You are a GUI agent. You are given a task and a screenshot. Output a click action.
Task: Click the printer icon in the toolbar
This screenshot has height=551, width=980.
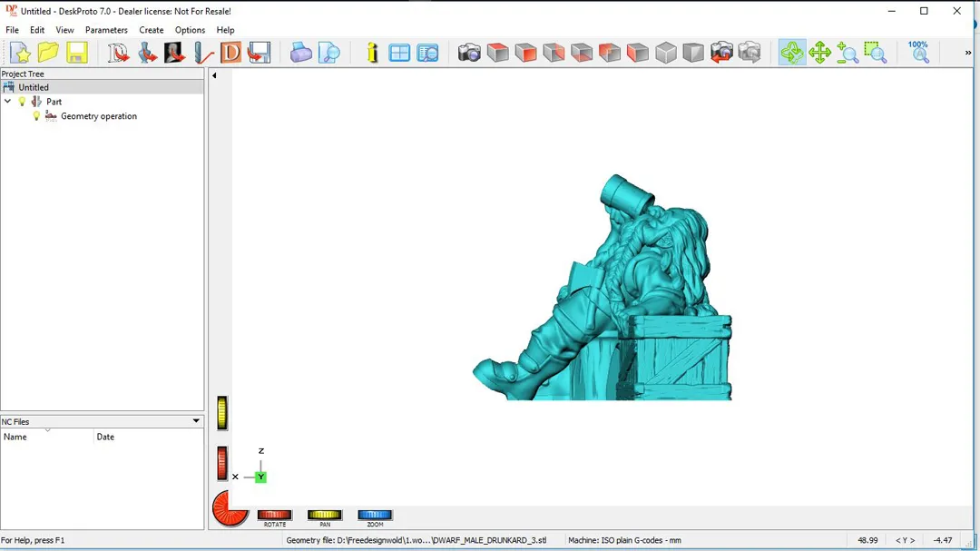(x=300, y=53)
